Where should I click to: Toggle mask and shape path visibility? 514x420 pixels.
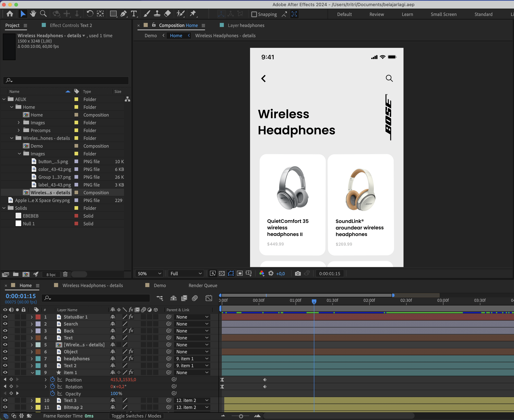click(x=231, y=273)
